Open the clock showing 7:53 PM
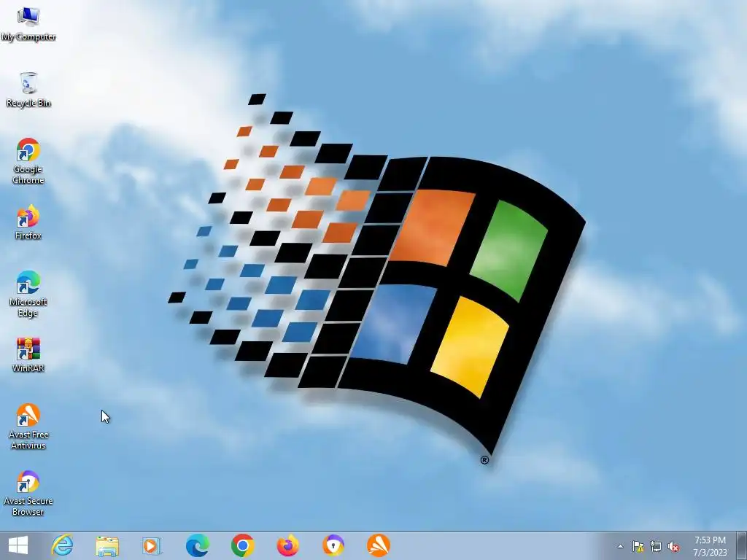This screenshot has width=747, height=560. [710, 546]
